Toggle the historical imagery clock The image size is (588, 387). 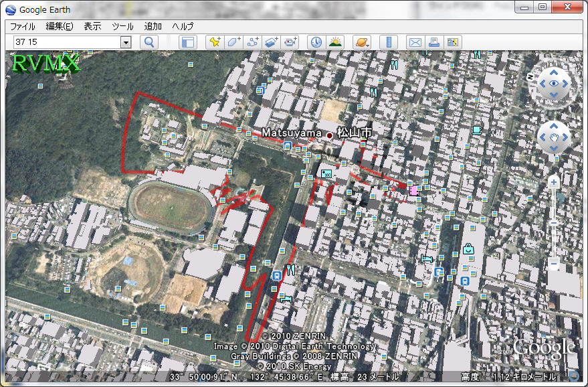point(316,42)
